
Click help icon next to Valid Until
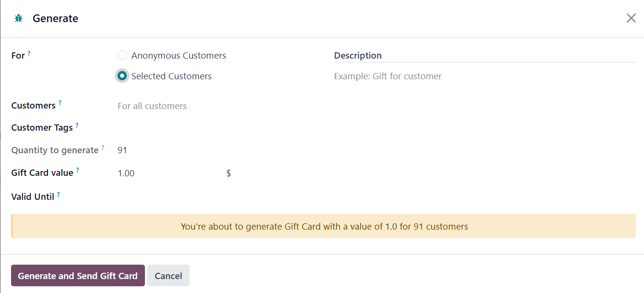(x=58, y=194)
